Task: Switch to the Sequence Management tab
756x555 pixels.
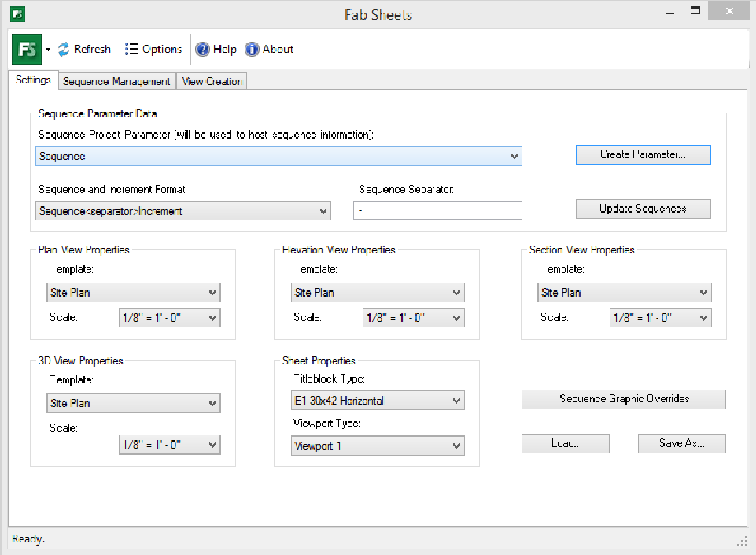Action: 116,81
